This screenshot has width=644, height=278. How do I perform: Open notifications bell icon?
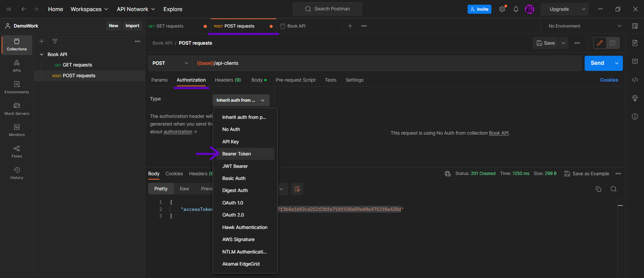(x=516, y=9)
